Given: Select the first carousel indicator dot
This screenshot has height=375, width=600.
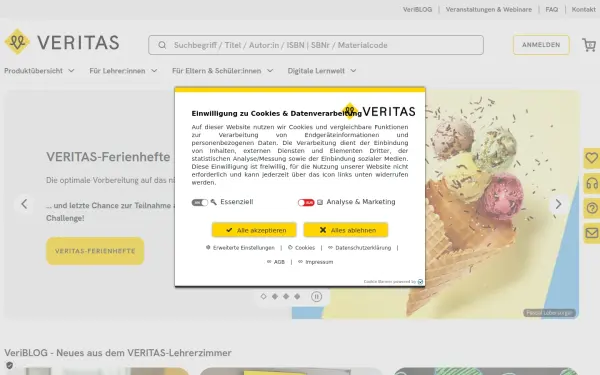Looking at the screenshot, I should click(263, 297).
